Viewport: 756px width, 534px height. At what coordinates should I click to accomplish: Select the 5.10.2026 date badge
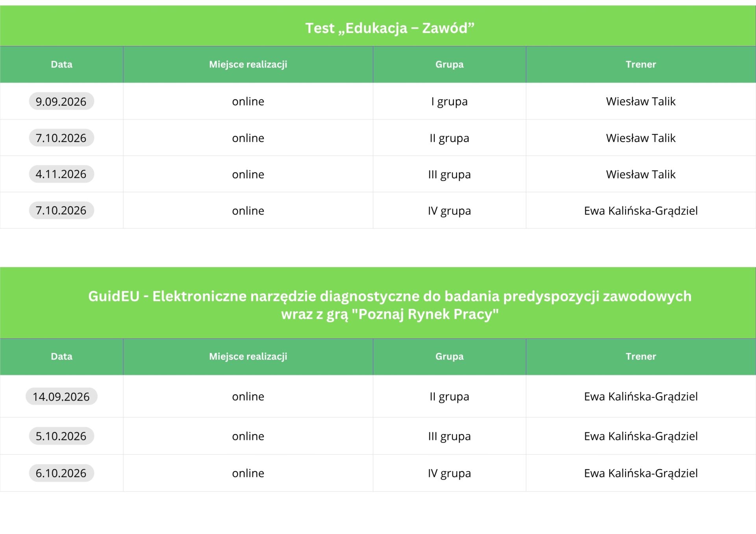click(x=61, y=436)
